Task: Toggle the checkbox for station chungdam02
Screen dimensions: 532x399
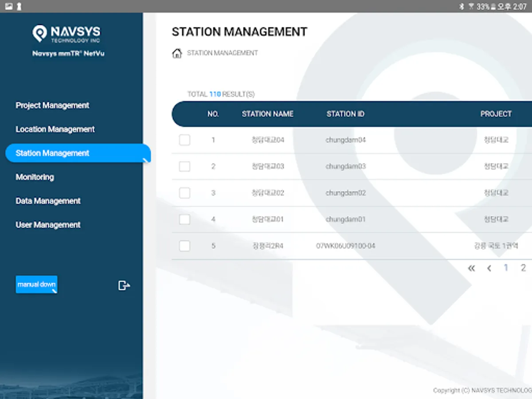Action: click(184, 193)
